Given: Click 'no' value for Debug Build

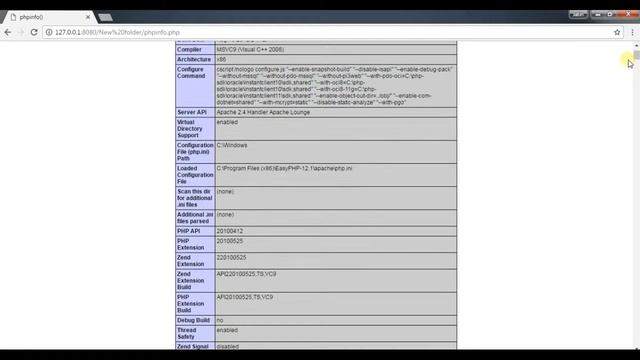Looking at the screenshot, I should point(220,320).
